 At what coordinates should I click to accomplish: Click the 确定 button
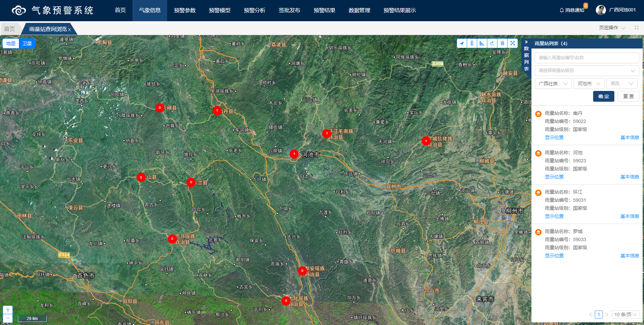tap(604, 96)
